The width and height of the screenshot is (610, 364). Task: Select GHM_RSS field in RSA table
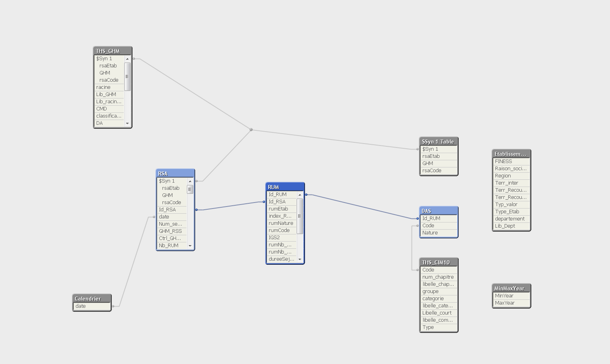(x=172, y=231)
